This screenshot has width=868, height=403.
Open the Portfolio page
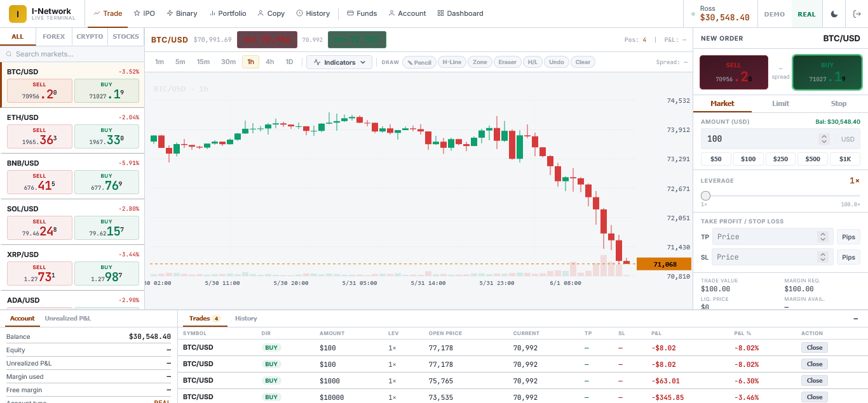tap(227, 13)
